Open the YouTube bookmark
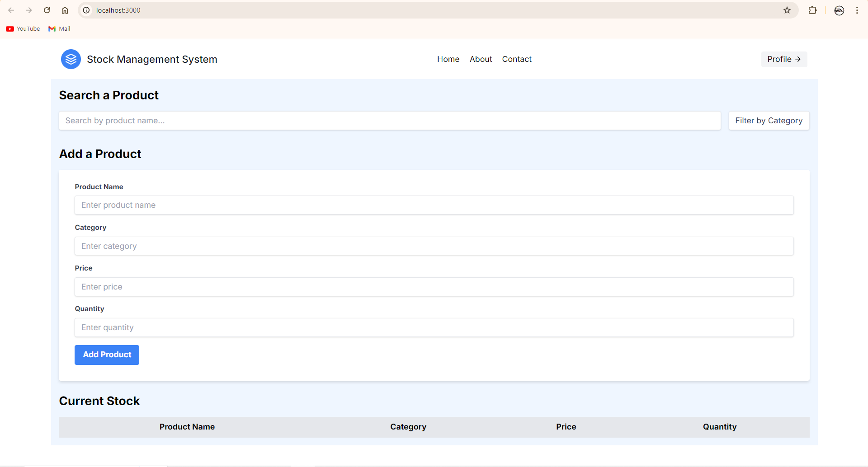Viewport: 868px width, 467px height. pyautogui.click(x=23, y=28)
